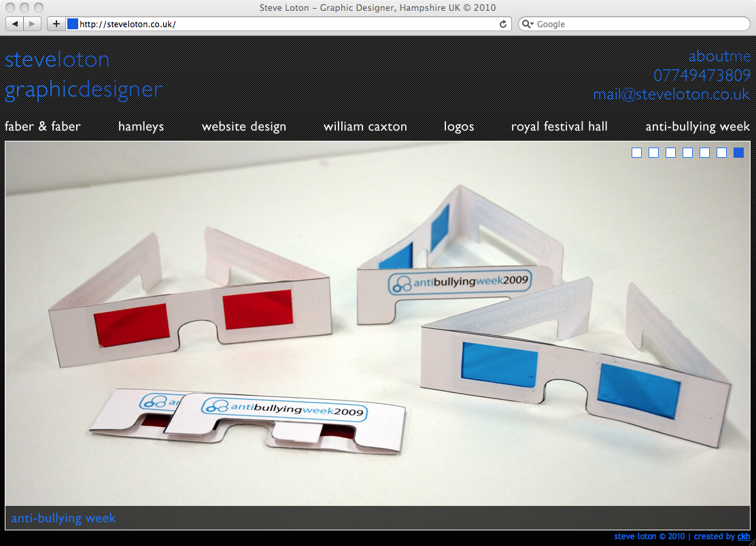The image size is (756, 546).
Task: Open the website design section
Action: (244, 126)
